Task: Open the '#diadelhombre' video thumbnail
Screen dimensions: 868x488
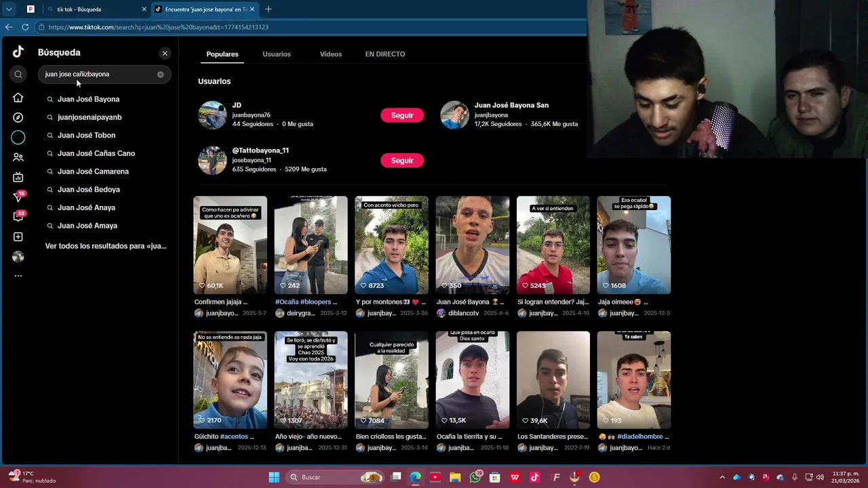Action: (x=633, y=380)
